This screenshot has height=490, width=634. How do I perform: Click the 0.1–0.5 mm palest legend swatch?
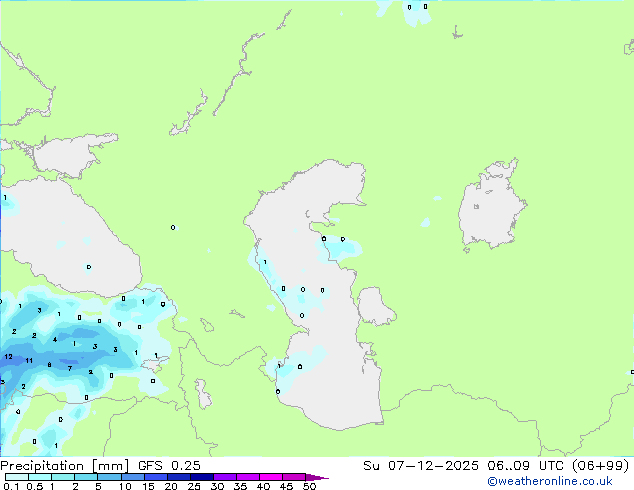17,477
